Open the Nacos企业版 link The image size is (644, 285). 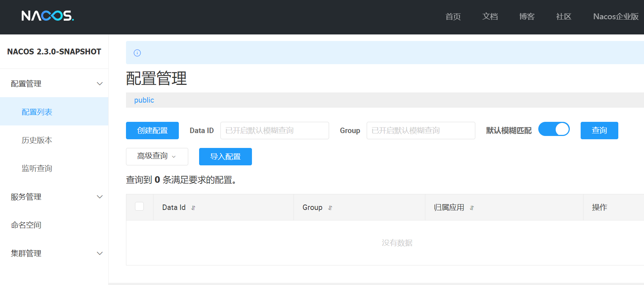(x=616, y=17)
